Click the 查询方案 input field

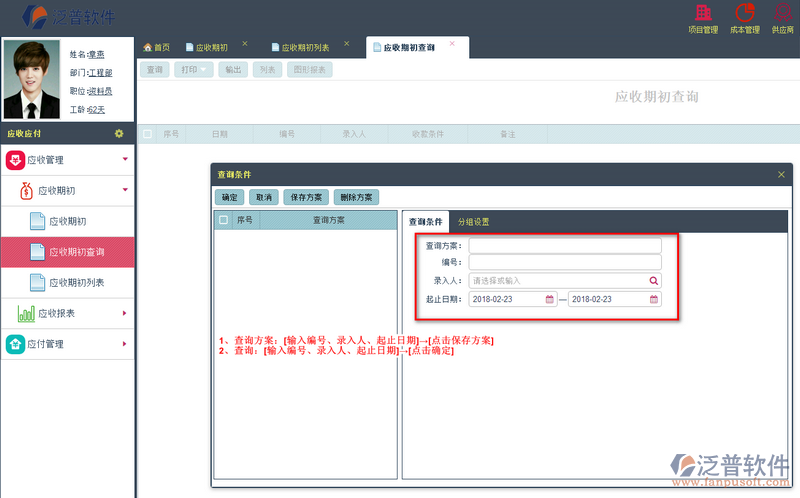[x=565, y=245]
